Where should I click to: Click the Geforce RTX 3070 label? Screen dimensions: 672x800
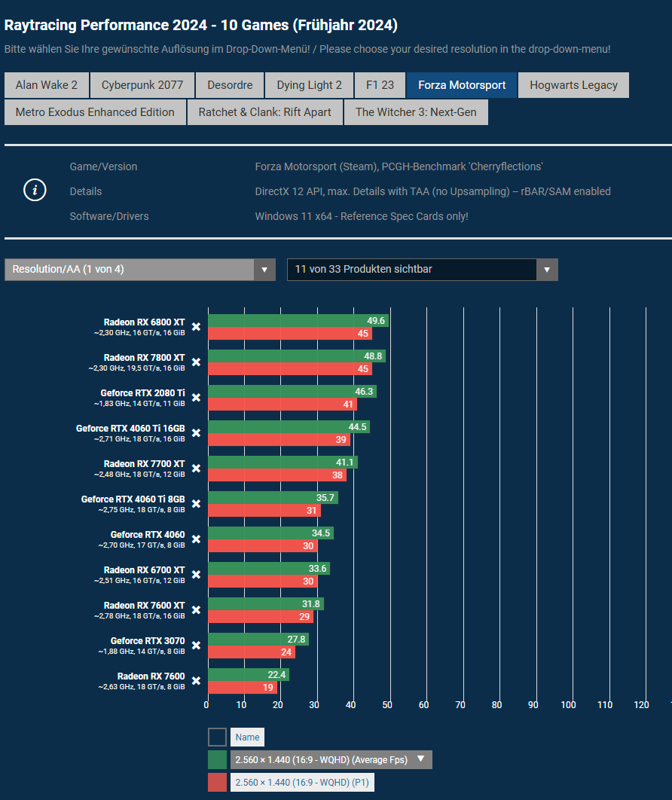(148, 641)
